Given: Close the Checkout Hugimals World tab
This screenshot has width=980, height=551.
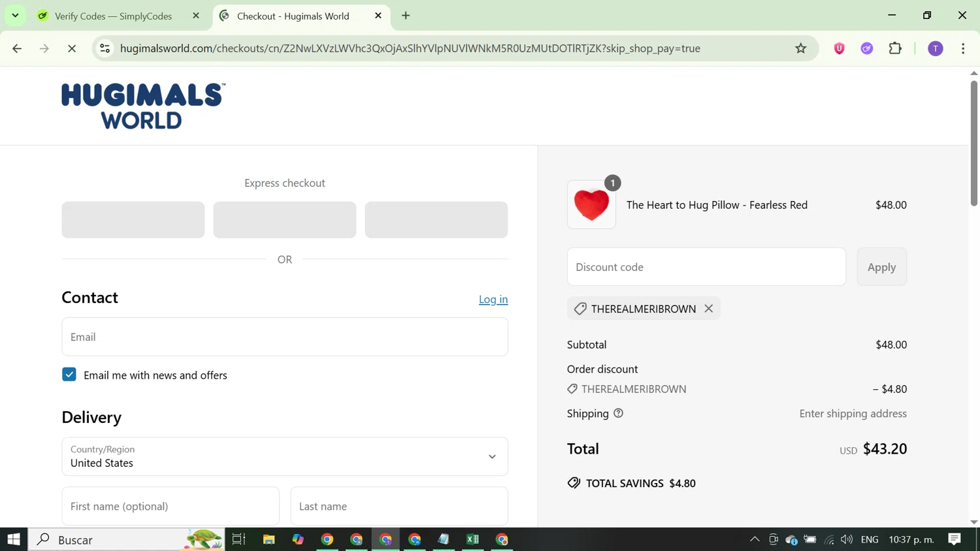Looking at the screenshot, I should [378, 16].
